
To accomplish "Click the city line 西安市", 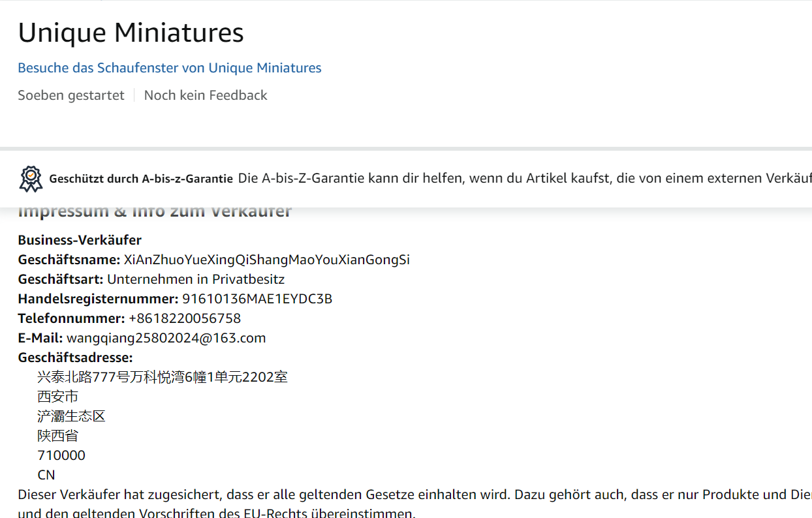I will 58,397.
